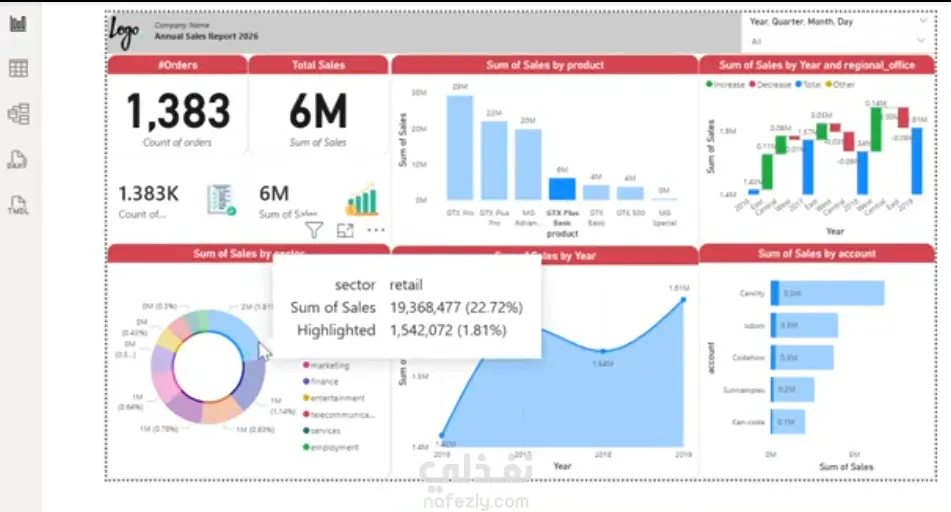Click the highlighted GTX Plus Basic bar
Screen dimensions: 951x512
click(562, 189)
